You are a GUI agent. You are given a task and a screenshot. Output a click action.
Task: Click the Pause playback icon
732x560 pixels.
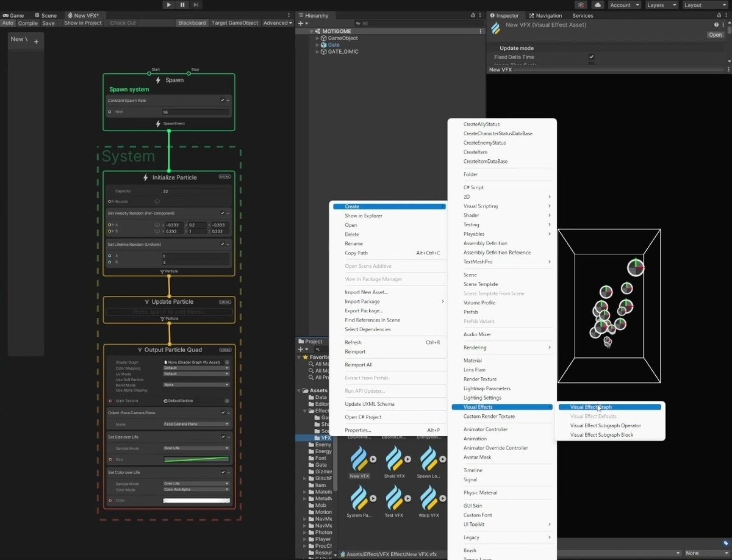pyautogui.click(x=182, y=5)
